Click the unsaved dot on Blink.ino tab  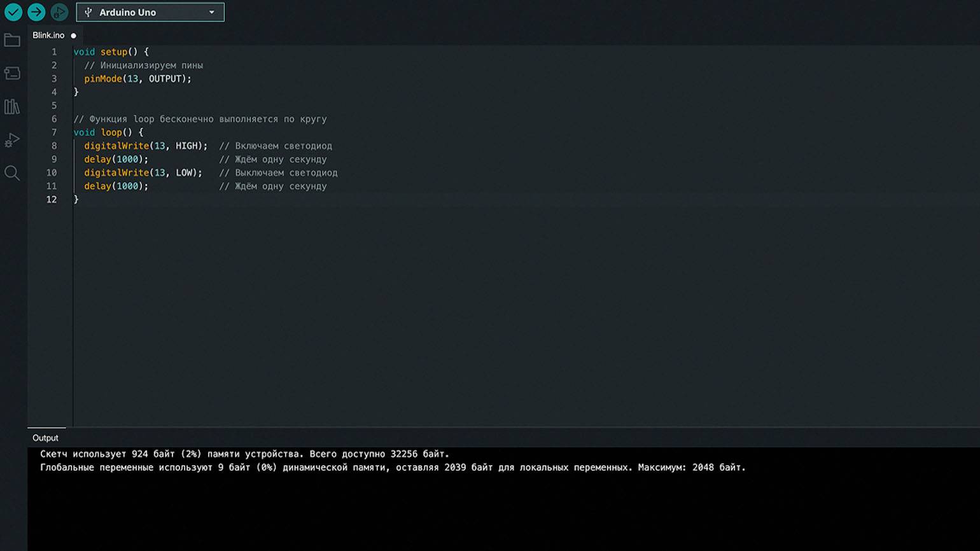pyautogui.click(x=74, y=36)
